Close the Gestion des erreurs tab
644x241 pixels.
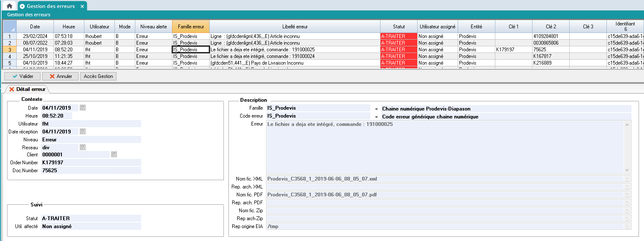[x=82, y=6]
